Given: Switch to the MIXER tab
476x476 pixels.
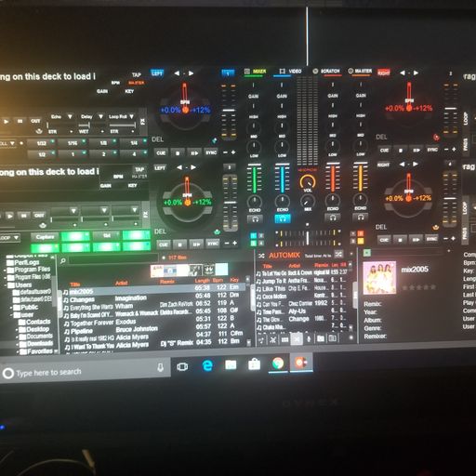Looking at the screenshot, I should [256, 72].
